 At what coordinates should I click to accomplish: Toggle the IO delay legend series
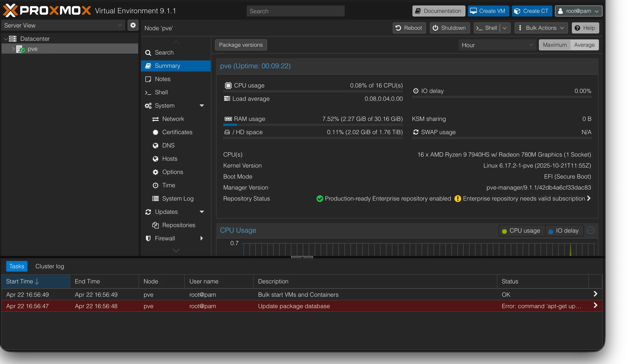tap(564, 231)
